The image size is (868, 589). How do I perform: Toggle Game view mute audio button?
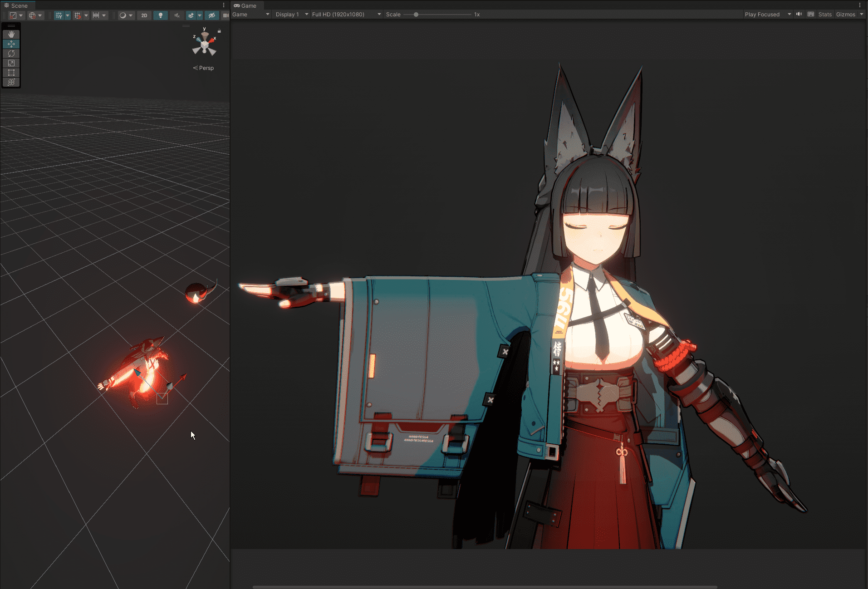click(799, 14)
